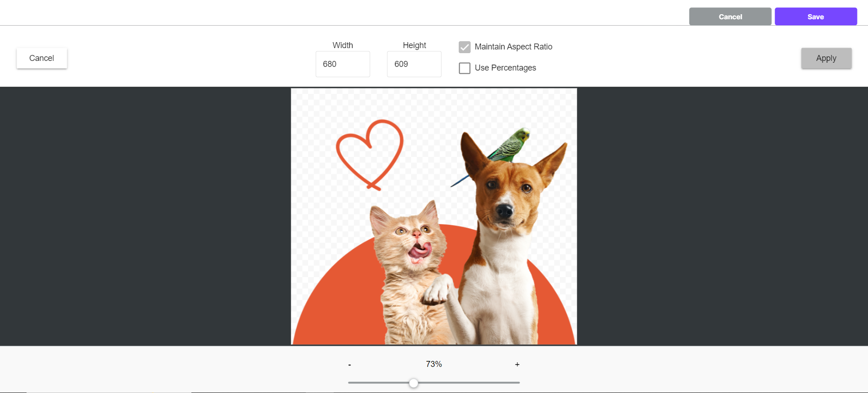Click the 73% zoom percentage label
Image resolution: width=868 pixels, height=393 pixels.
point(434,364)
